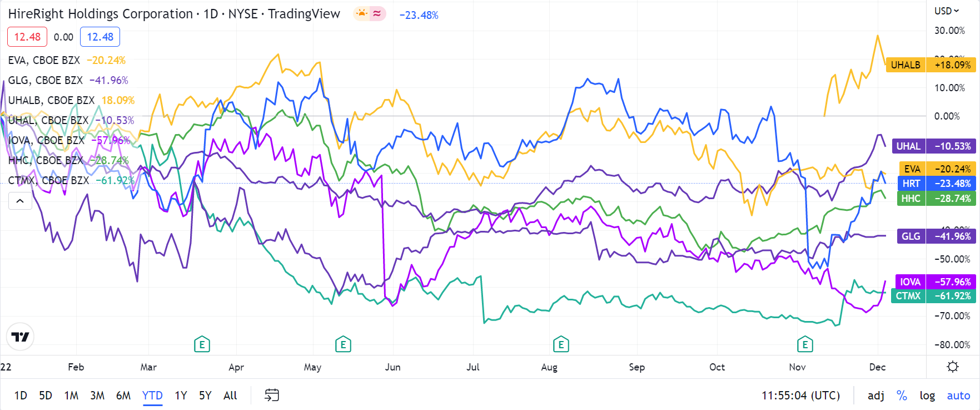
Task: Open chart settings gear icon
Action: pyautogui.click(x=953, y=367)
